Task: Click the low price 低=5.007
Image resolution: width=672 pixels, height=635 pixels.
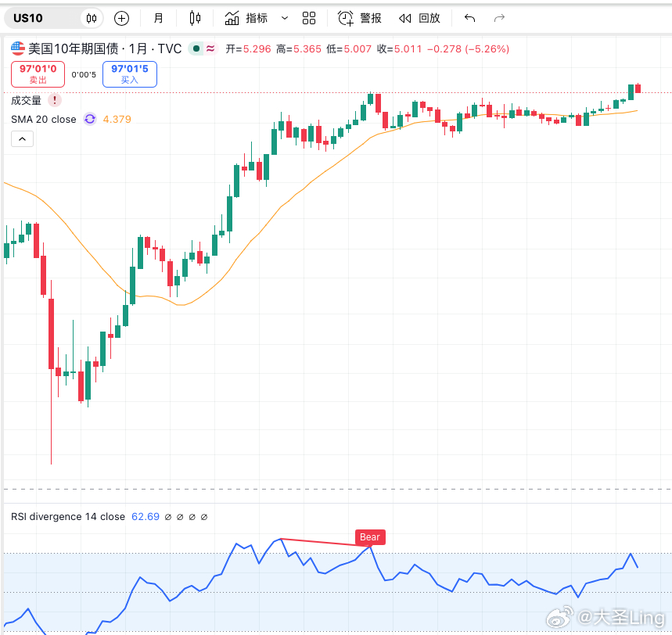Action: tap(349, 48)
